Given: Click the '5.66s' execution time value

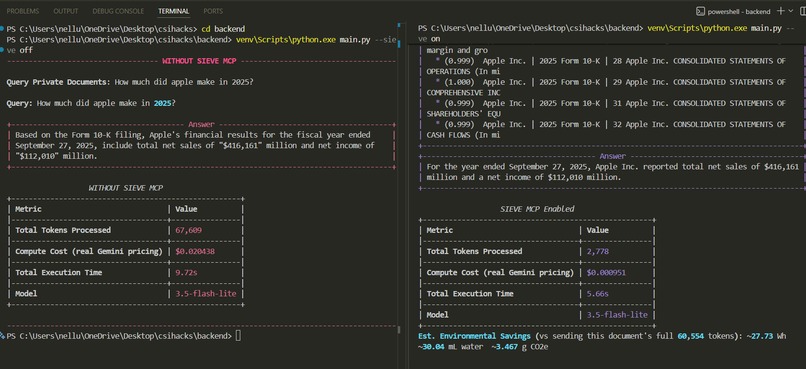Looking at the screenshot, I should pos(597,294).
